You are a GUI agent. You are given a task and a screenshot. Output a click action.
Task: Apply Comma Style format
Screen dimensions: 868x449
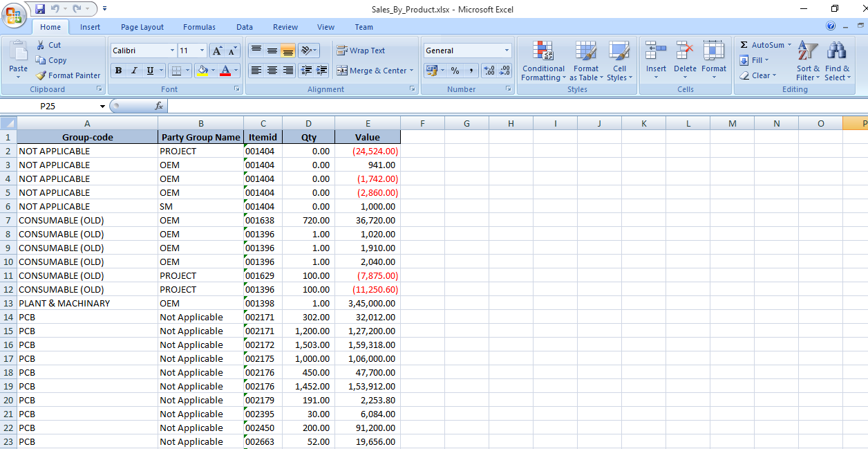tap(471, 71)
